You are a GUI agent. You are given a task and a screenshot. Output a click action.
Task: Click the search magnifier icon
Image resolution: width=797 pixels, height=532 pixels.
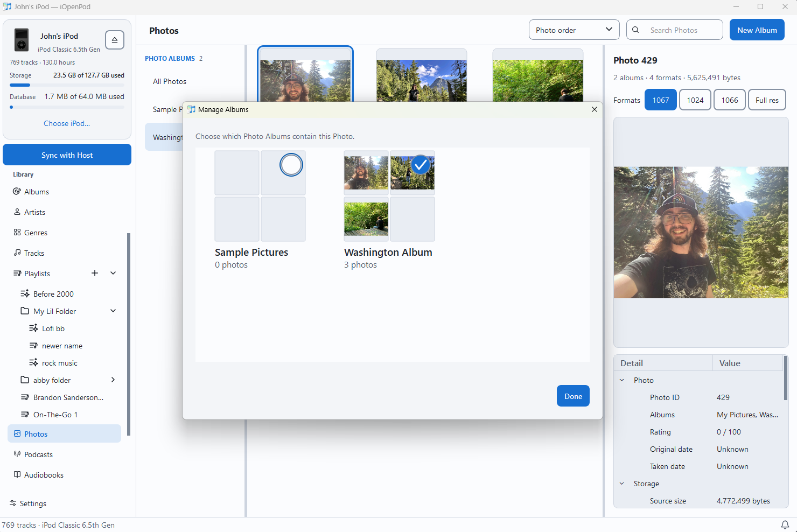pyautogui.click(x=635, y=30)
